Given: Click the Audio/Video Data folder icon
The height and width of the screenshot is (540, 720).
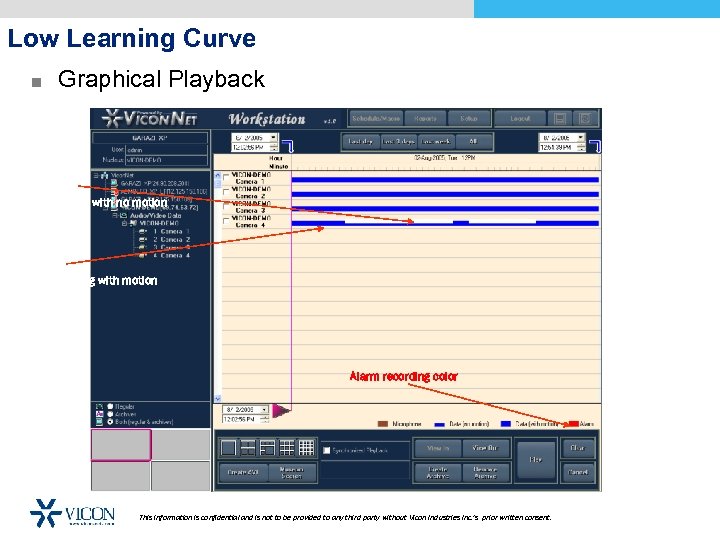Looking at the screenshot, I should (x=123, y=215).
